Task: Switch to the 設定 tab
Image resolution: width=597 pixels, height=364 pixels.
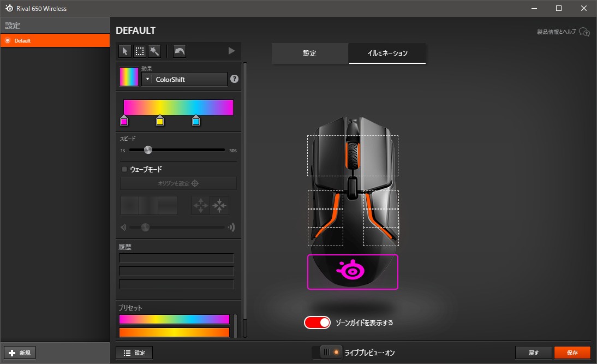Action: (x=310, y=53)
